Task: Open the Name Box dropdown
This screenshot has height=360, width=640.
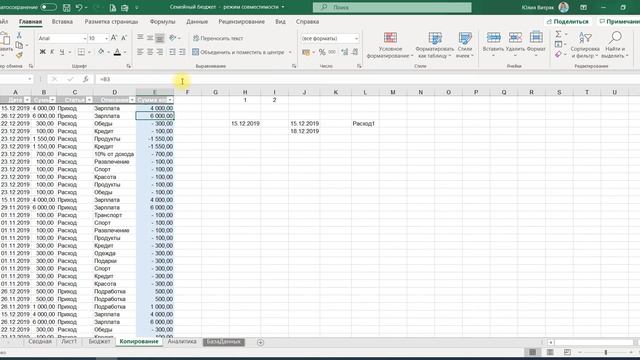Action: tap(30, 79)
